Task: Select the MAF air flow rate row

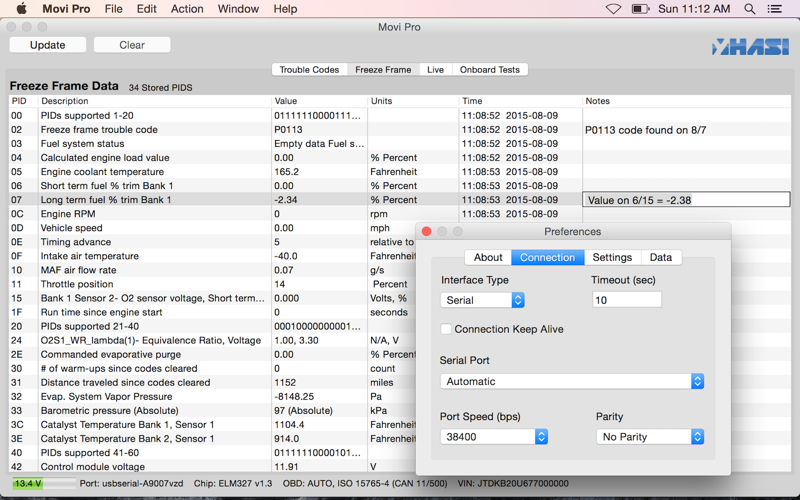Action: point(212,270)
